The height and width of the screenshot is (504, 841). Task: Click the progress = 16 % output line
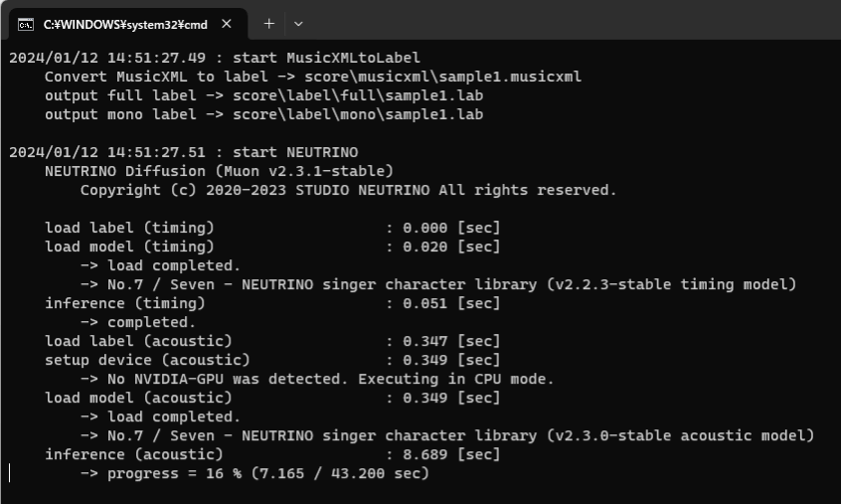[254, 473]
